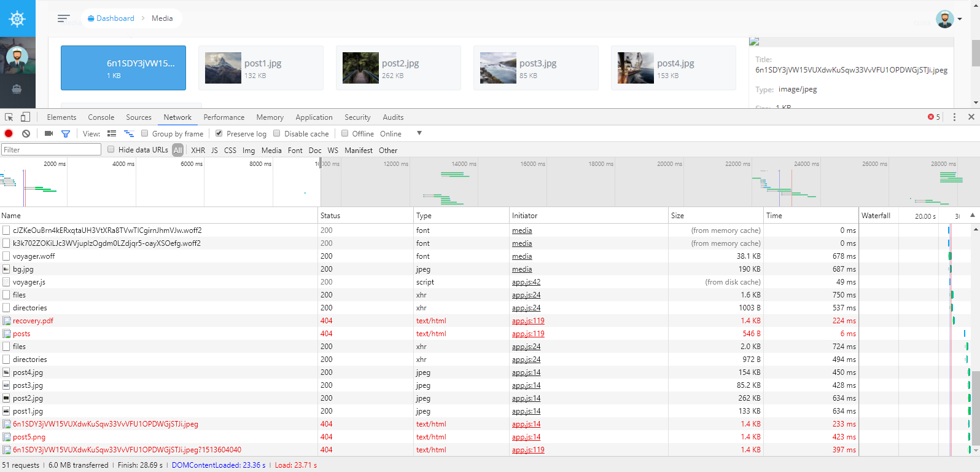980x472 pixels.
Task: Toggle the network filter funnel
Action: pyautogui.click(x=66, y=133)
